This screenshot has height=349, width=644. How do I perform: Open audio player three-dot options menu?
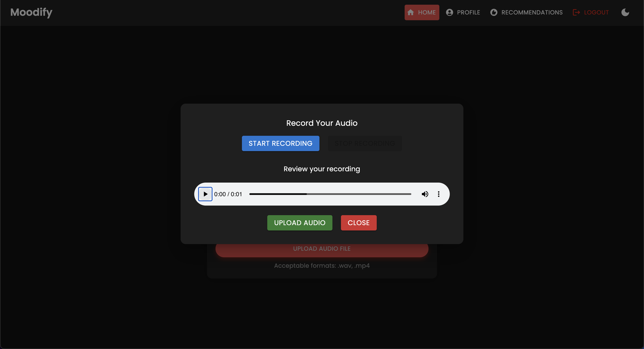(x=438, y=194)
